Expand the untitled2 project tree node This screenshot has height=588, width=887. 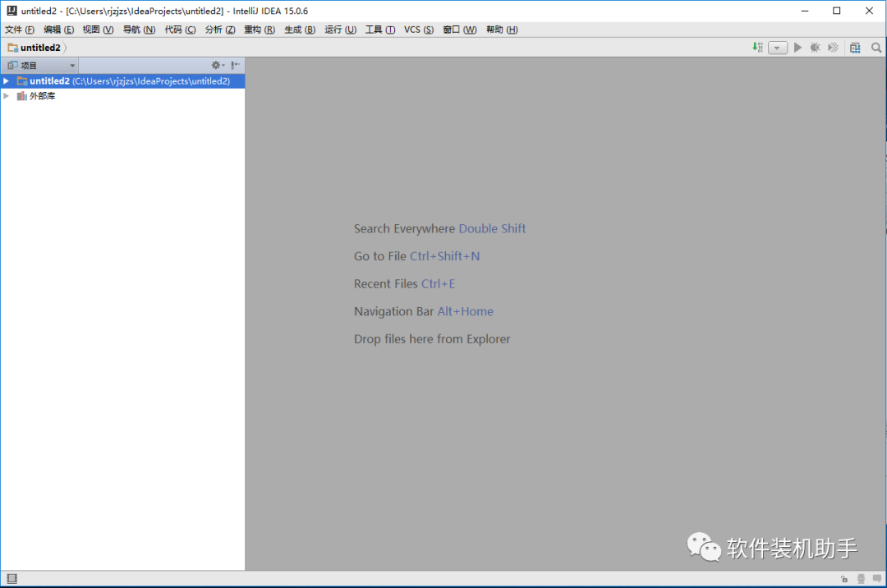pos(7,80)
